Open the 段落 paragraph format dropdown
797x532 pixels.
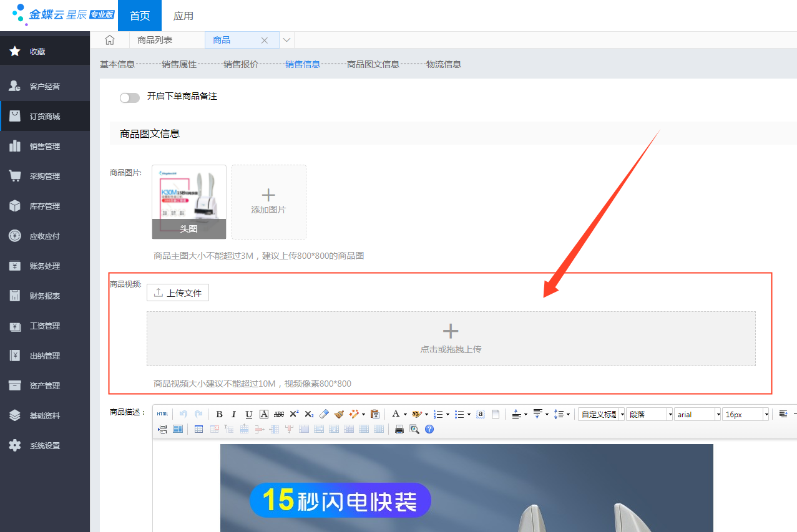point(650,414)
